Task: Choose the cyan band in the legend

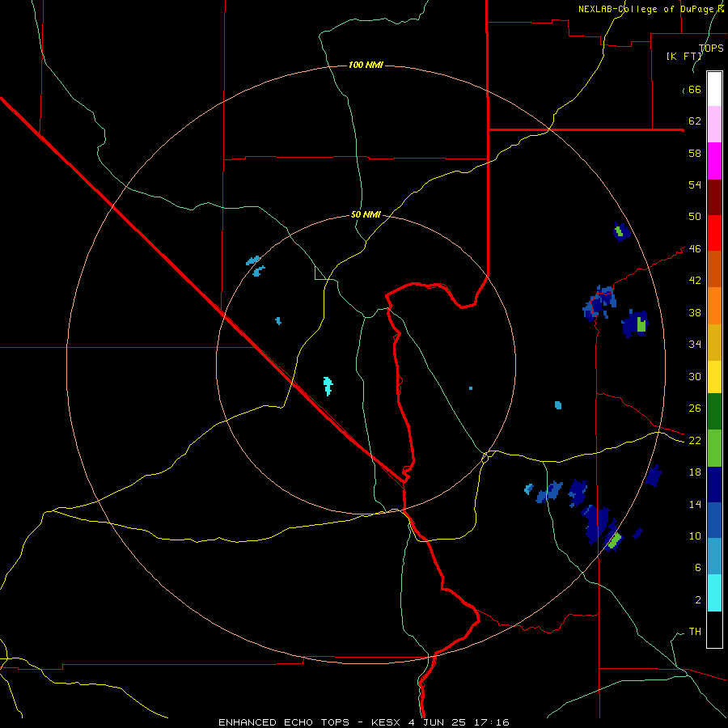Action: 714,593
